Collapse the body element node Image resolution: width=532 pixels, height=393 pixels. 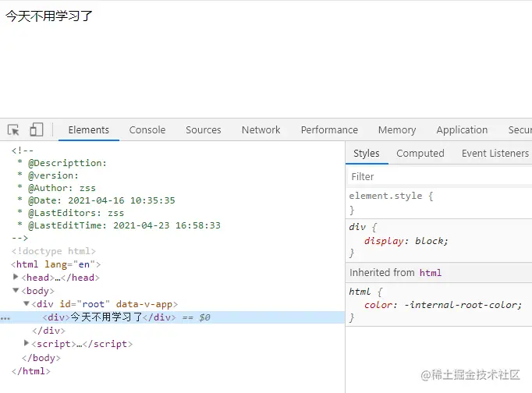coord(16,290)
